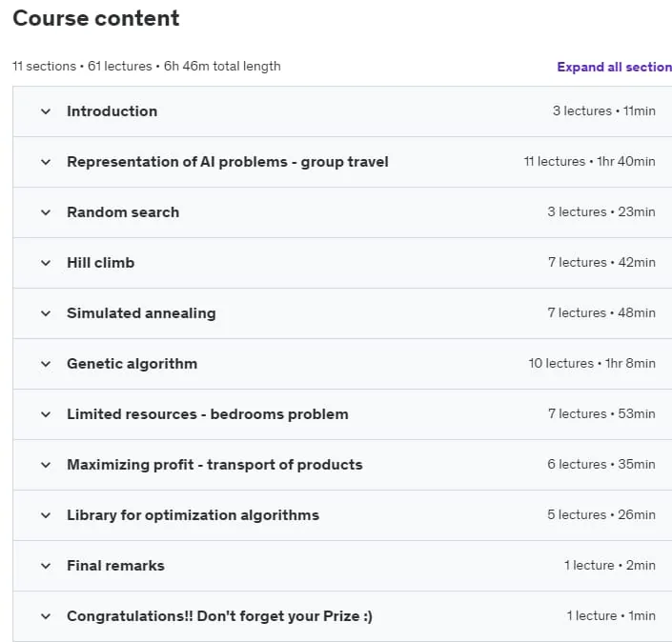
Task: Click the chevron next to Random search
Action: 46,212
